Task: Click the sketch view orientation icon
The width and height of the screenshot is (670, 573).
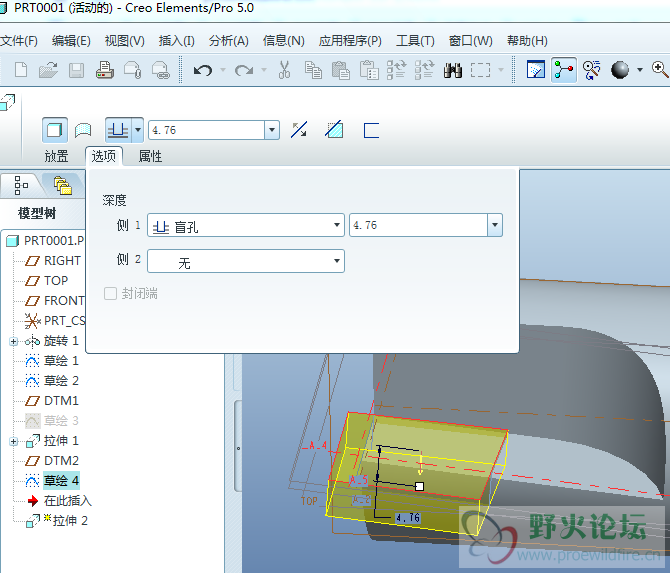Action: point(536,70)
